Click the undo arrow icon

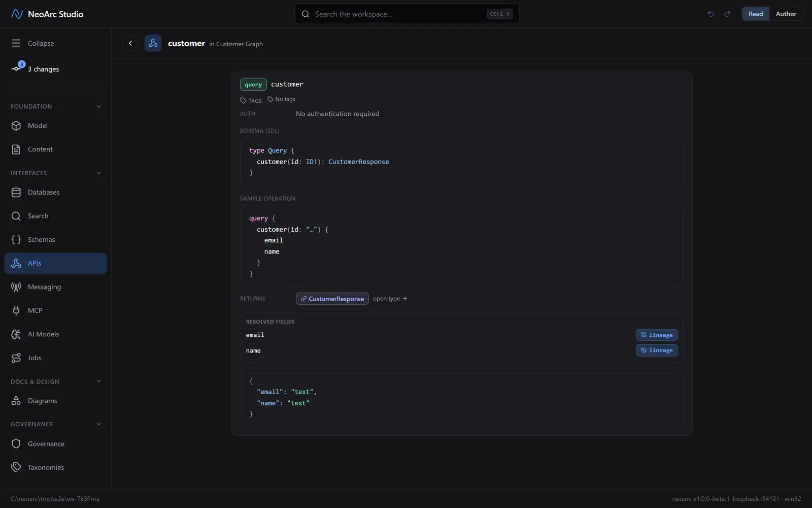click(x=710, y=14)
